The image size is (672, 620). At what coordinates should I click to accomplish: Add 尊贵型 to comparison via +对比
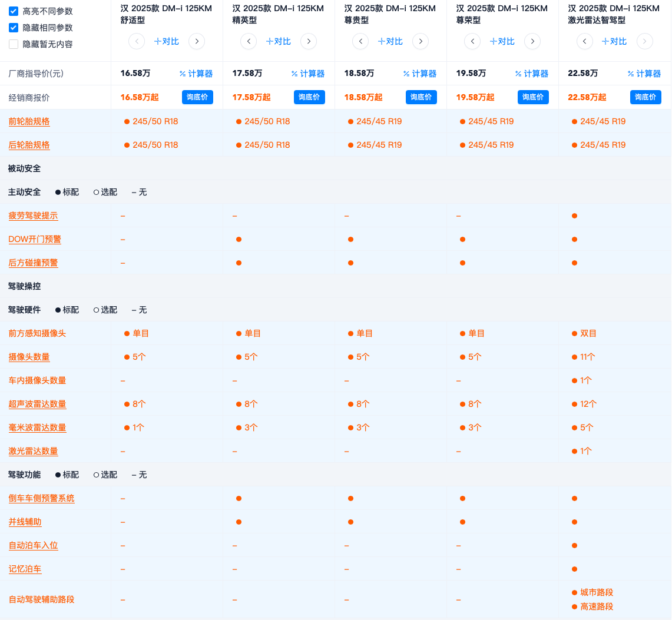[x=390, y=42]
